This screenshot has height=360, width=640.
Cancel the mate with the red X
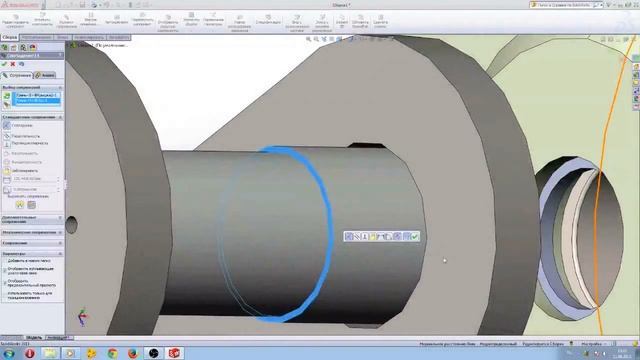[x=13, y=64]
